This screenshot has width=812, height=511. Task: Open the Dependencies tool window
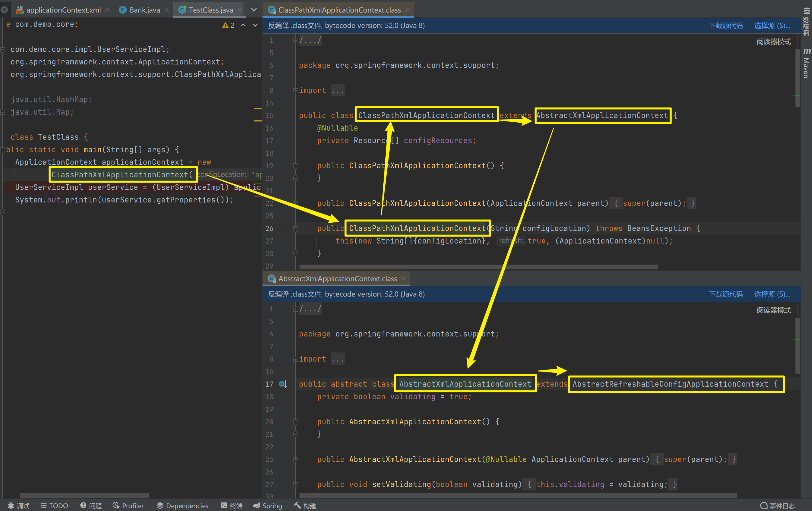tap(182, 505)
